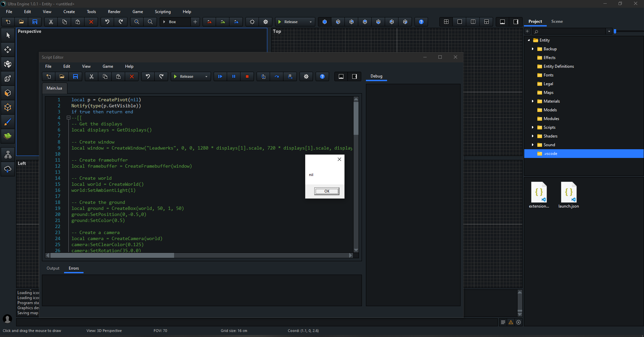Click the warning triangle icon in status bar
The image size is (644, 337).
click(511, 322)
